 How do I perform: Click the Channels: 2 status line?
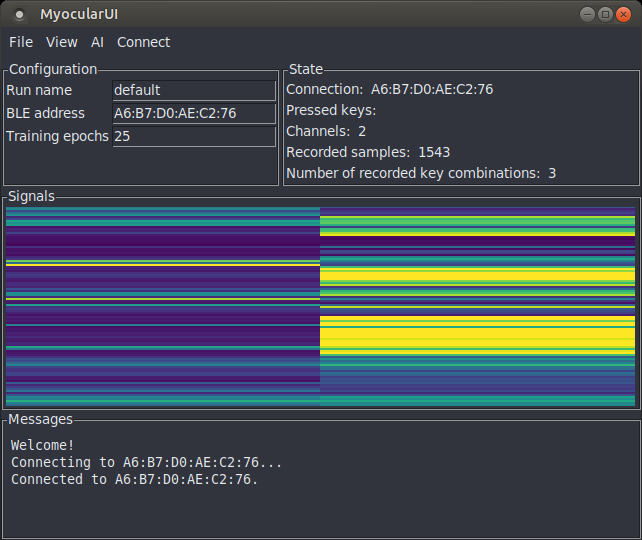tap(326, 131)
